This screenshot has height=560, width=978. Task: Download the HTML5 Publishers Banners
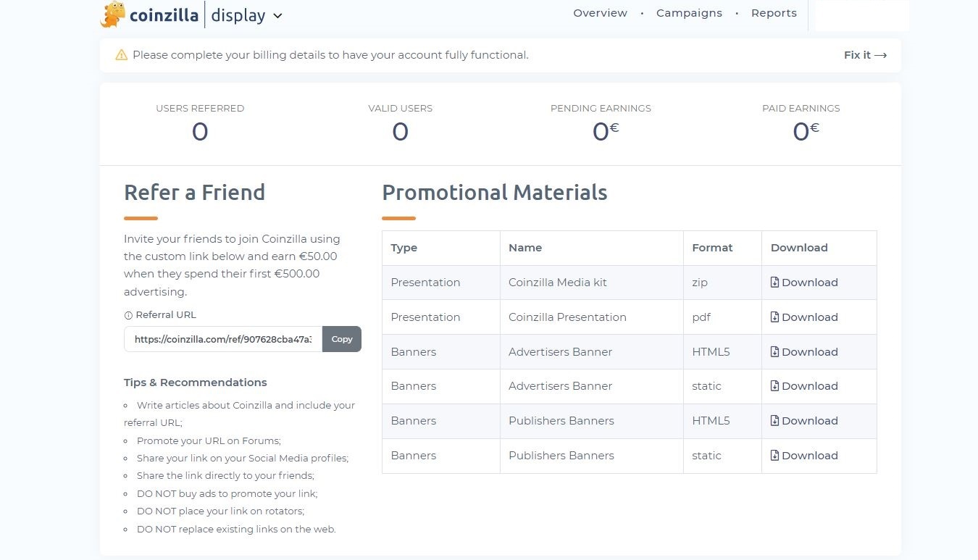[804, 421]
